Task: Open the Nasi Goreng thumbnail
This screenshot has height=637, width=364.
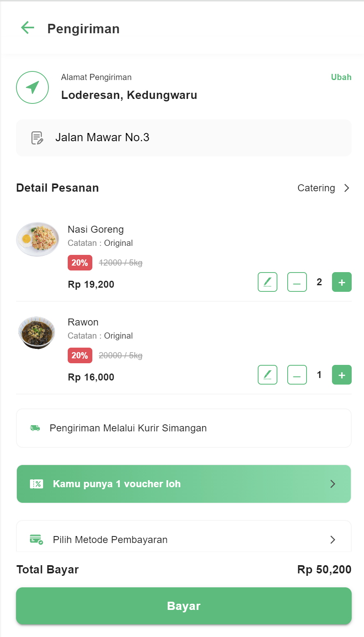Action: click(x=37, y=239)
